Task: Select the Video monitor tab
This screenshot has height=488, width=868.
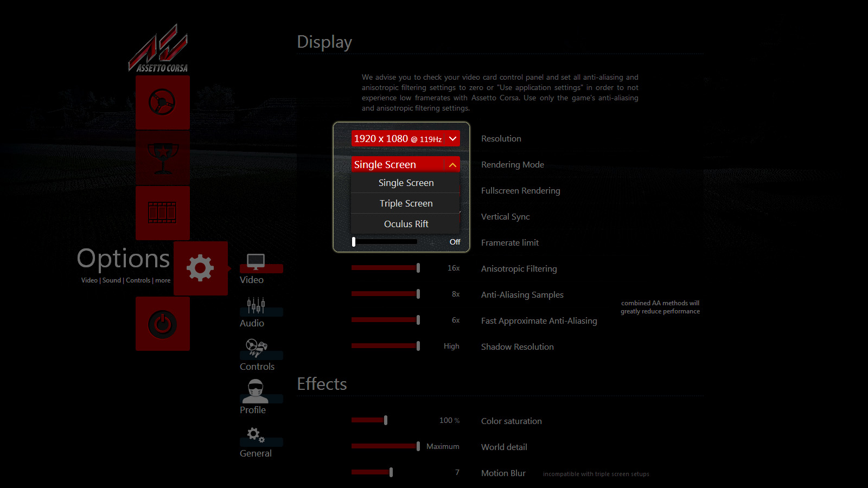Action: click(256, 262)
